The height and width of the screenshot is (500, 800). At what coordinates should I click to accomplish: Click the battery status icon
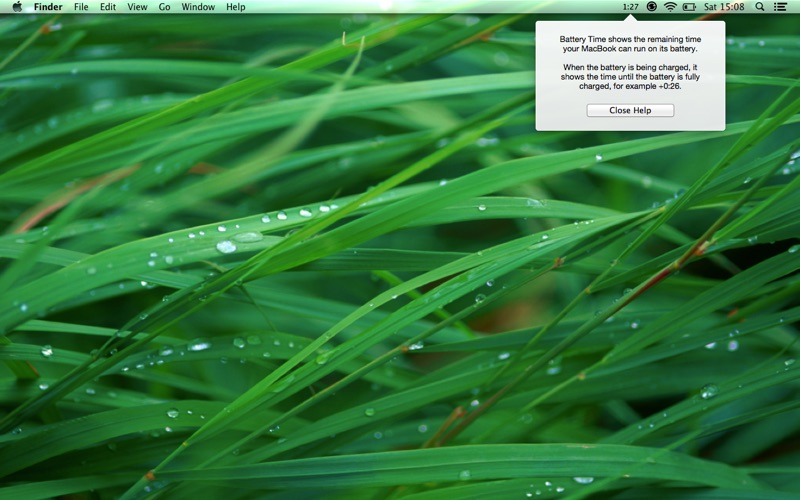689,7
